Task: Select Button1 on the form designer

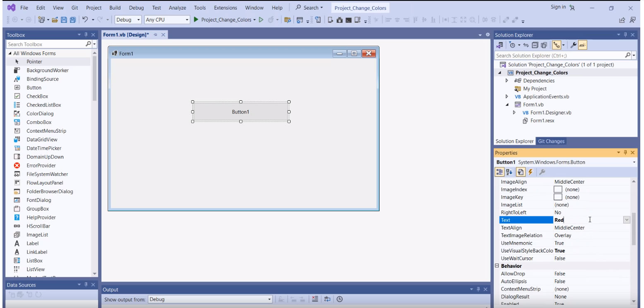Action: (240, 112)
